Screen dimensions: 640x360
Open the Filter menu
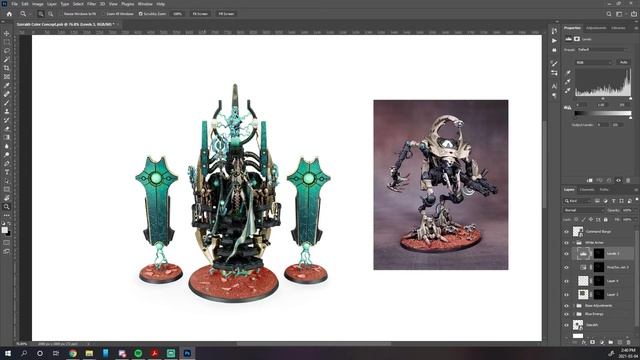(91, 4)
